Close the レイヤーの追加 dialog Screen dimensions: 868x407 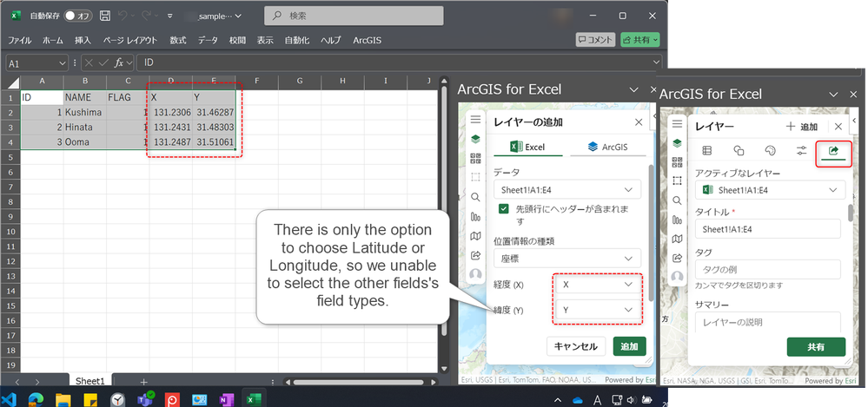tap(639, 122)
